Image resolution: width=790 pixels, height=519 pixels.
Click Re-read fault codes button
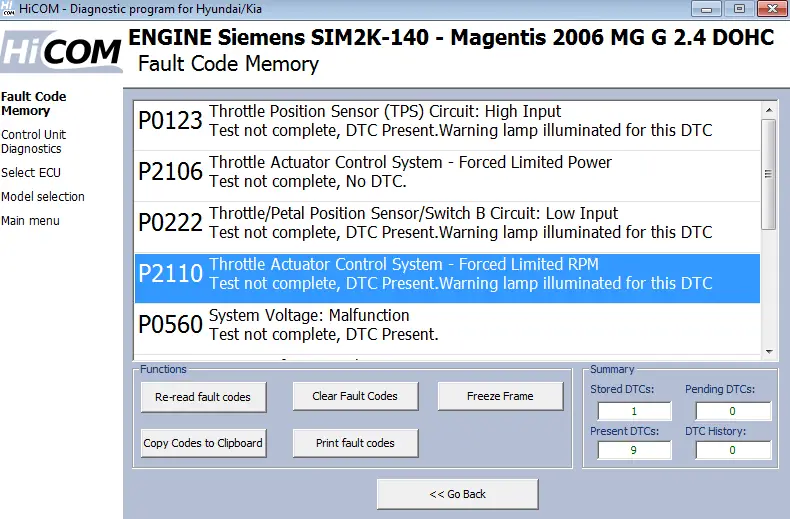point(203,397)
